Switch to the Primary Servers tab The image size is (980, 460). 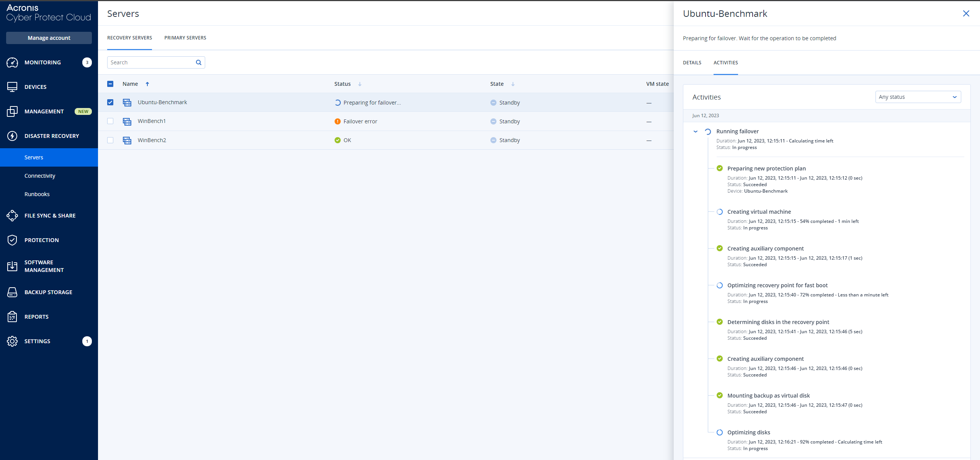click(185, 38)
